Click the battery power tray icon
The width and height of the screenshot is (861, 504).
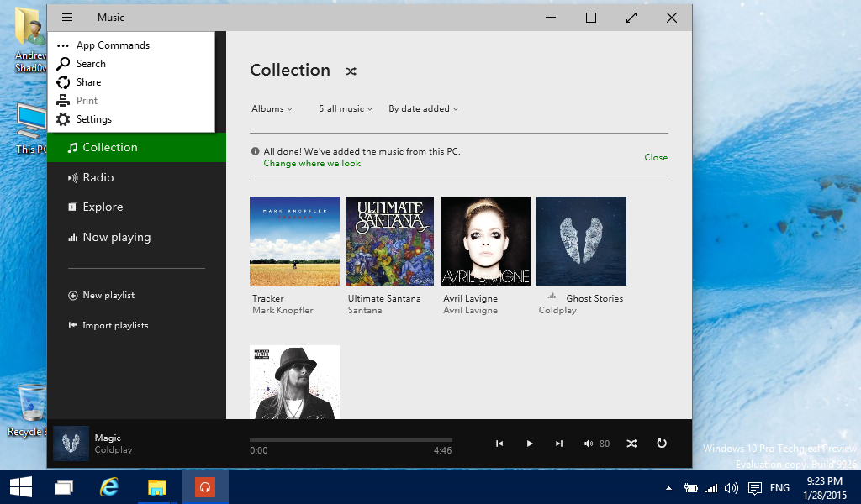[691, 488]
